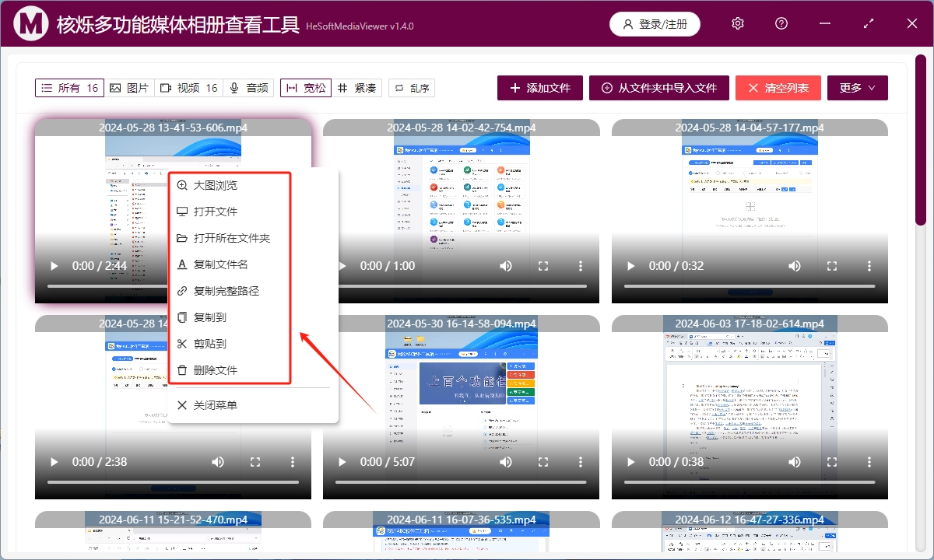This screenshot has width=934, height=560.
Task: Select 大图浏览 from context menu
Action: [x=215, y=185]
